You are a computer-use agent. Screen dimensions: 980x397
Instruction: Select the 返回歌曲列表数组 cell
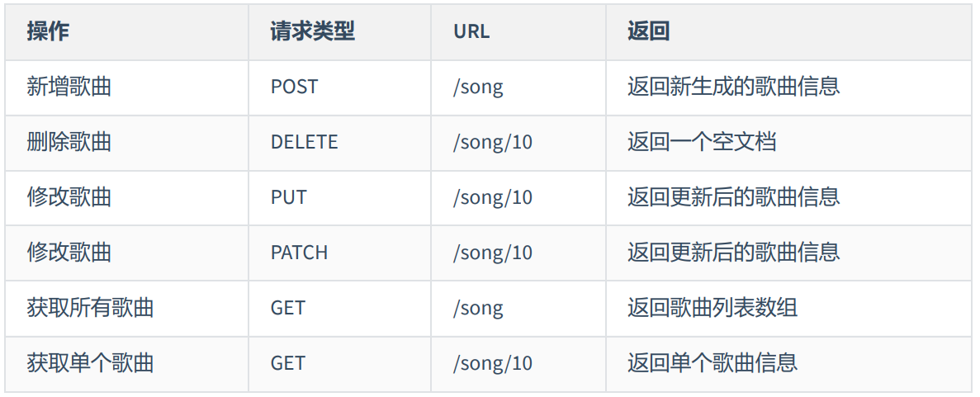coord(712,308)
